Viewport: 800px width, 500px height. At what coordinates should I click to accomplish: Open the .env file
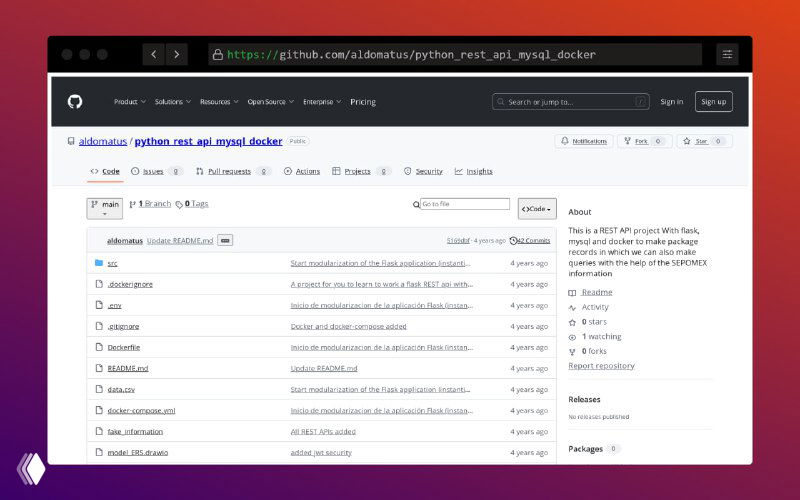pos(114,305)
